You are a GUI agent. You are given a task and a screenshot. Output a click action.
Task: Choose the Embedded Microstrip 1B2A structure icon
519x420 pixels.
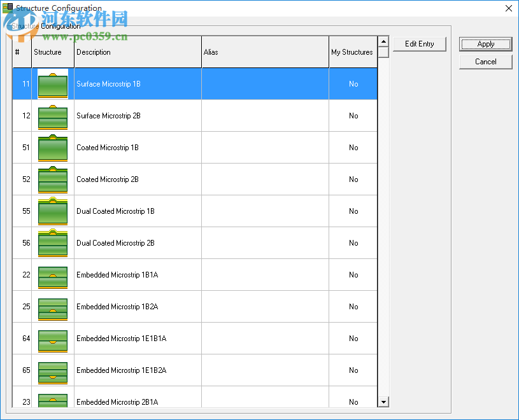(x=53, y=309)
